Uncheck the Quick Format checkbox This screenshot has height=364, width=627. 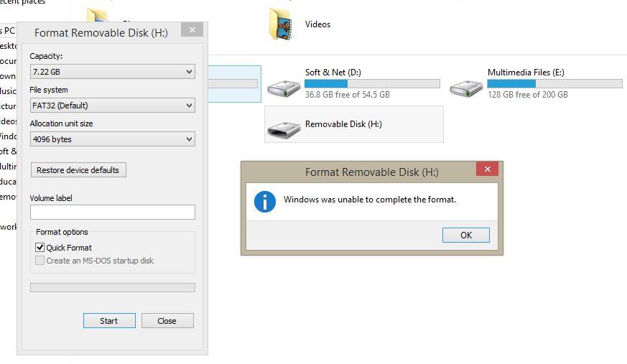[x=40, y=248]
